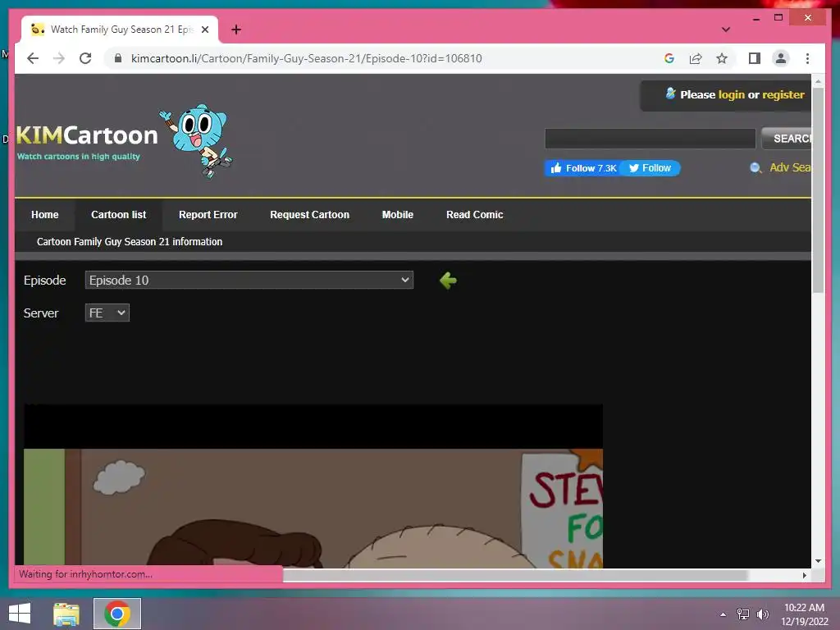
Task: Open the Report Error menu item
Action: pyautogui.click(x=208, y=215)
